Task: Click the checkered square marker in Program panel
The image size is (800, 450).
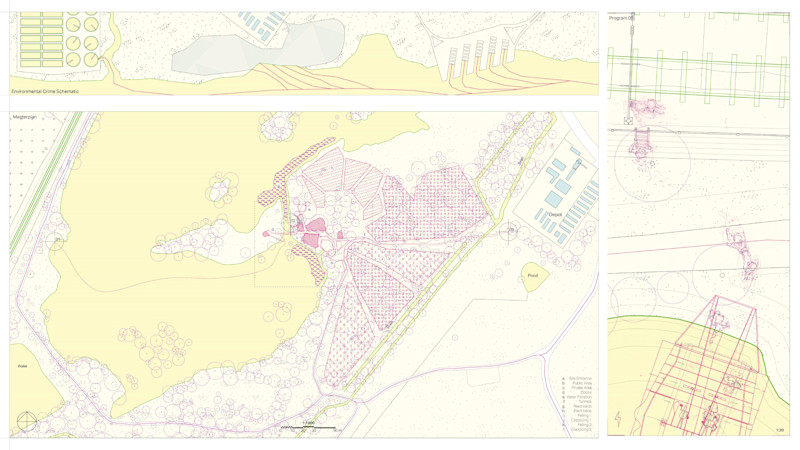Action: coord(629,121)
